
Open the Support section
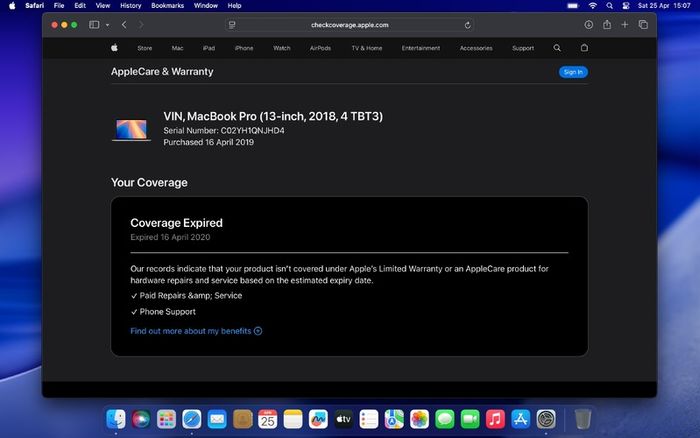click(523, 48)
